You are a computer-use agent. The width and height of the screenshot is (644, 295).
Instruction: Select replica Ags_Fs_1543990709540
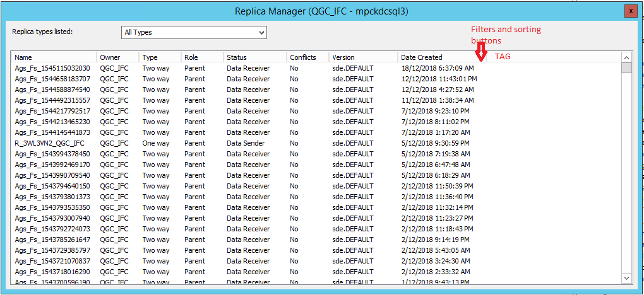[52, 175]
